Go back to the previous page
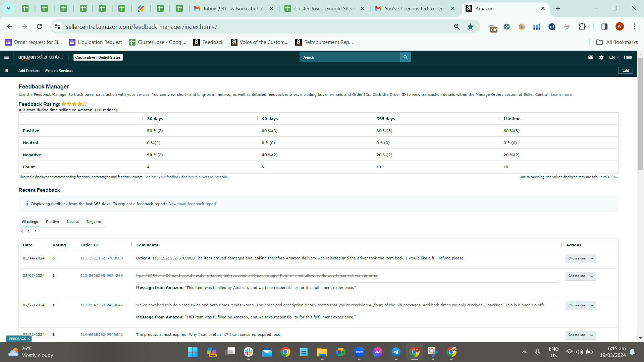644x362 pixels. 9,26
